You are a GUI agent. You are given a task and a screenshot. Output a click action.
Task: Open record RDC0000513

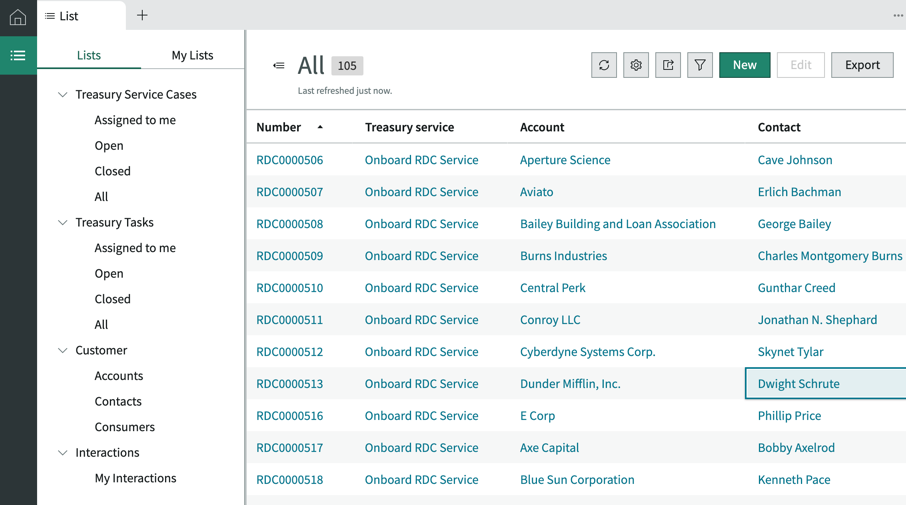289,384
